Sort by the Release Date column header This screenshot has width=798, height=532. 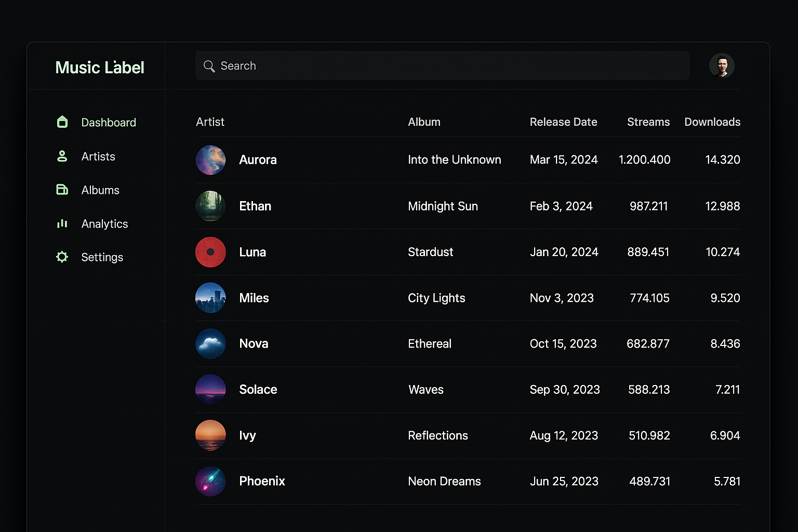(x=563, y=122)
